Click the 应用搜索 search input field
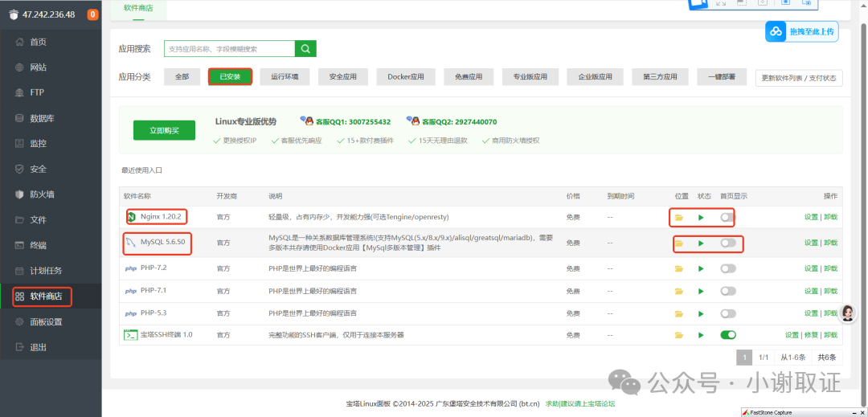868x417 pixels. (229, 49)
